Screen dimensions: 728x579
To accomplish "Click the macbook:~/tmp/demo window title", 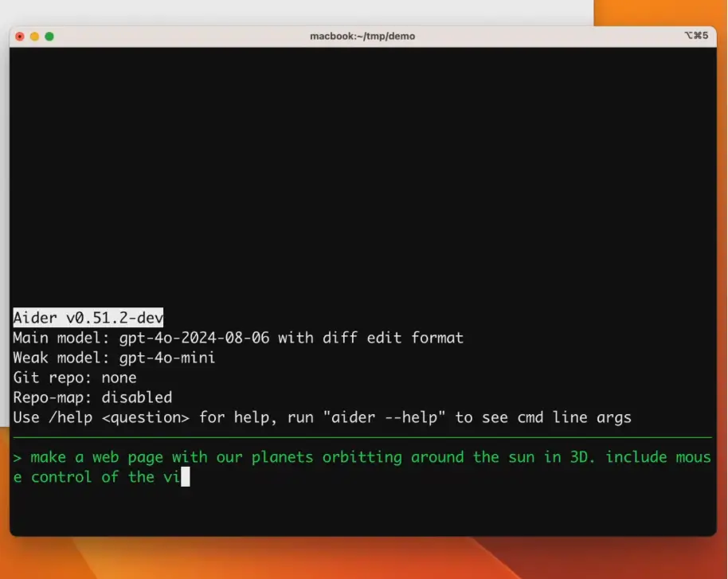I will 362,36.
